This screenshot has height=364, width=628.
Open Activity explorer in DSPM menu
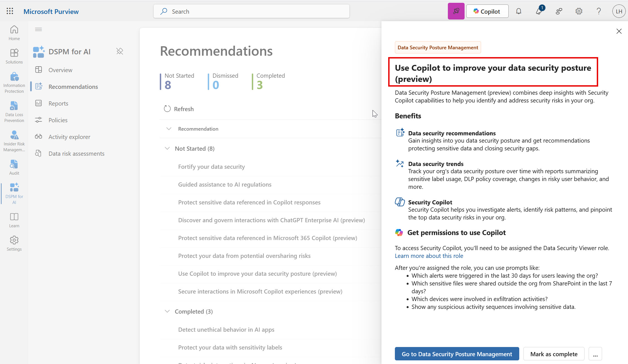(x=69, y=137)
